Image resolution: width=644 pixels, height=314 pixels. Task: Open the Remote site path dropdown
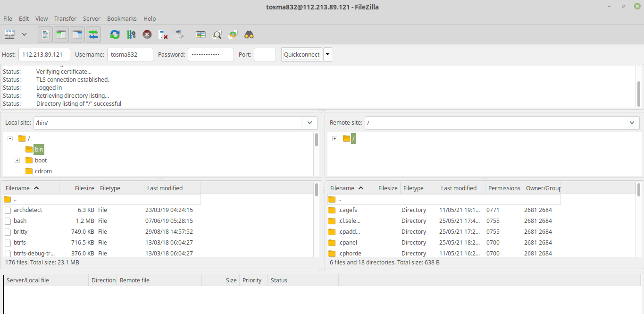632,123
